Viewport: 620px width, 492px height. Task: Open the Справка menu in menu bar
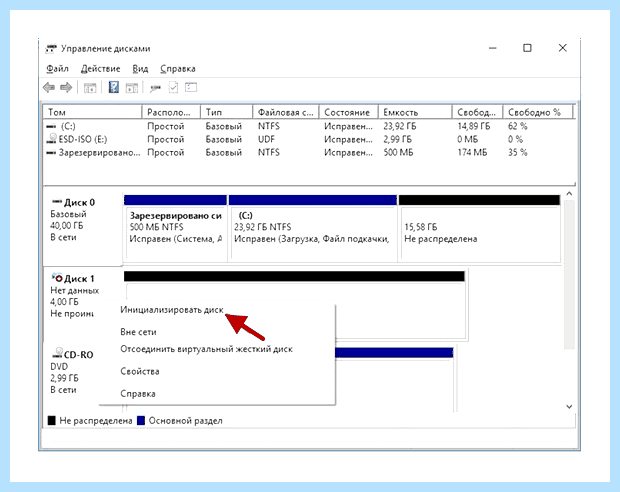pos(178,69)
